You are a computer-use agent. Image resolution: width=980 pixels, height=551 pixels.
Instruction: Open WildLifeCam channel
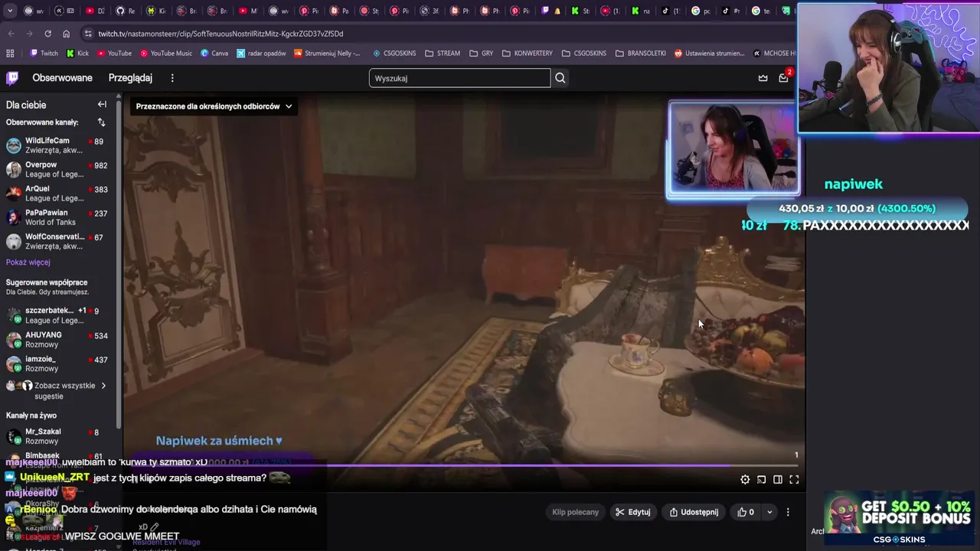pos(58,145)
